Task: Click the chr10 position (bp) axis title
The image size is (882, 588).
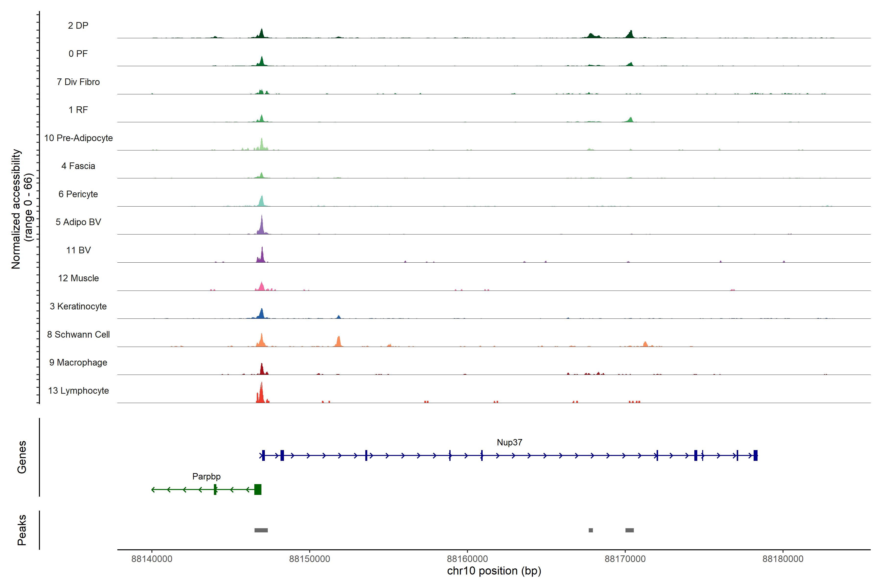Action: (494, 571)
